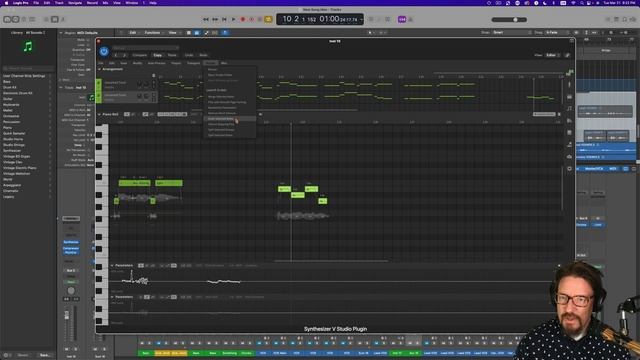
Task: Click the record button in the transport
Action: click(x=242, y=19)
